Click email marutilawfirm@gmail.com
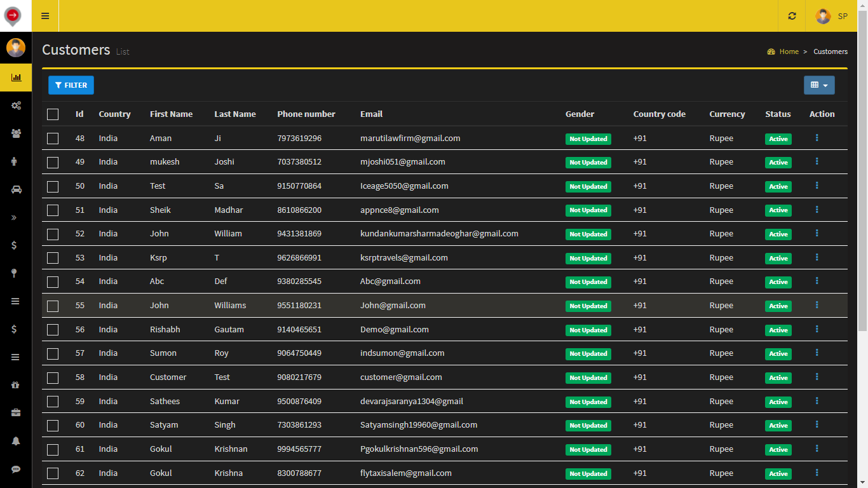This screenshot has width=868, height=488. coord(410,138)
